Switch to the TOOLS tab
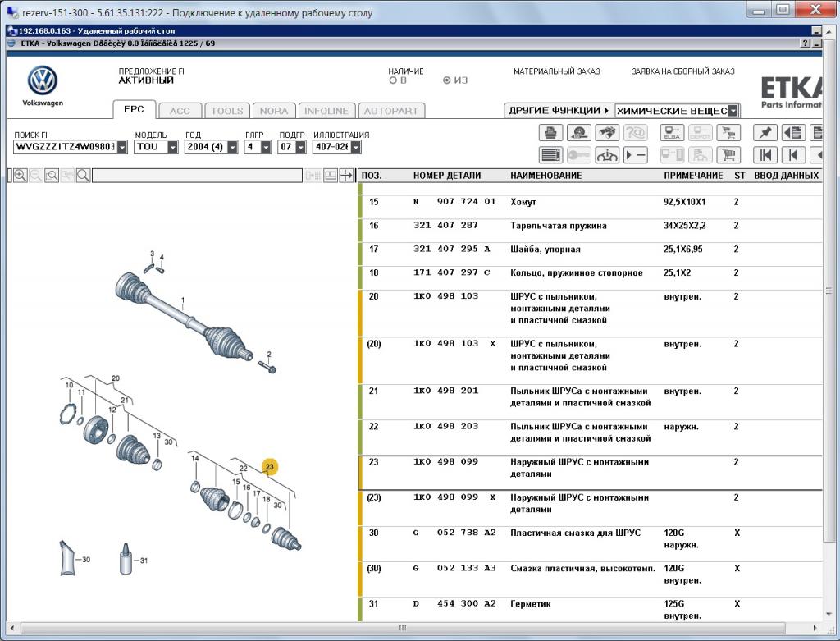The image size is (840, 641). tap(226, 111)
